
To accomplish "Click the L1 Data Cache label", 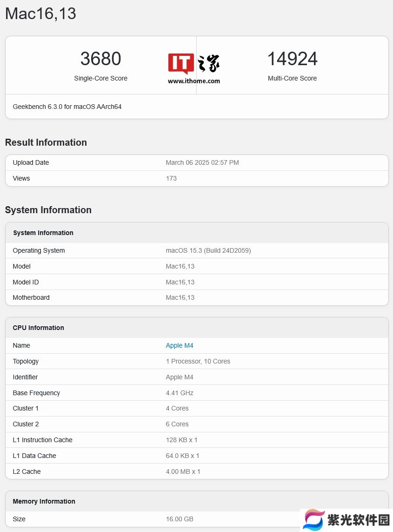I will (x=34, y=456).
